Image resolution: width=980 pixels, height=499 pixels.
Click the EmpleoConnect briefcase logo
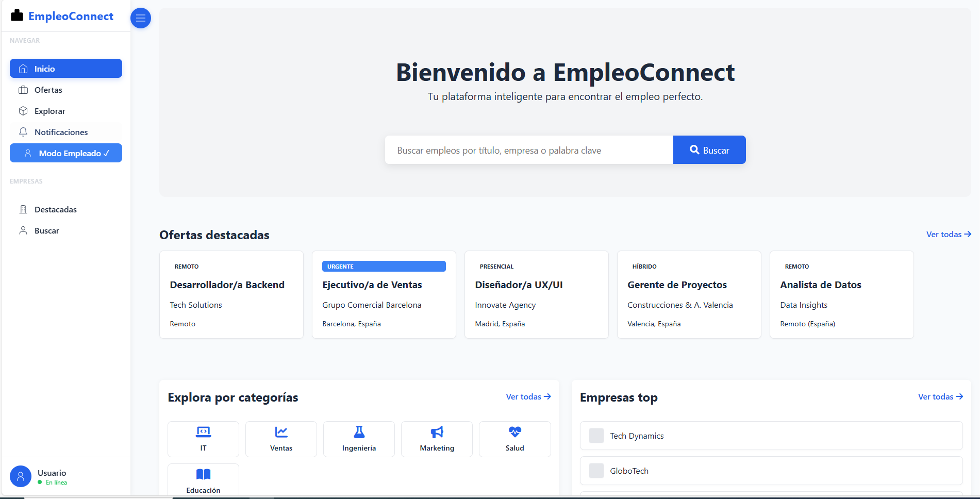point(17,15)
